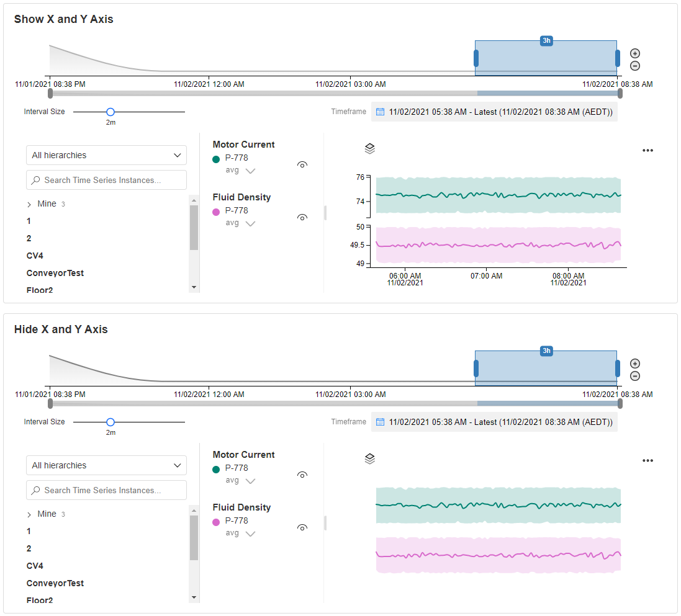Expand Mine node in Hide X and Y Axis hierarchy
The height and width of the screenshot is (616, 681).
click(x=29, y=514)
